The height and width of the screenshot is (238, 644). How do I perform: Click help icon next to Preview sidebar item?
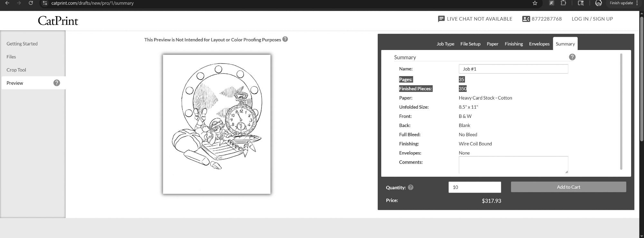(x=57, y=83)
